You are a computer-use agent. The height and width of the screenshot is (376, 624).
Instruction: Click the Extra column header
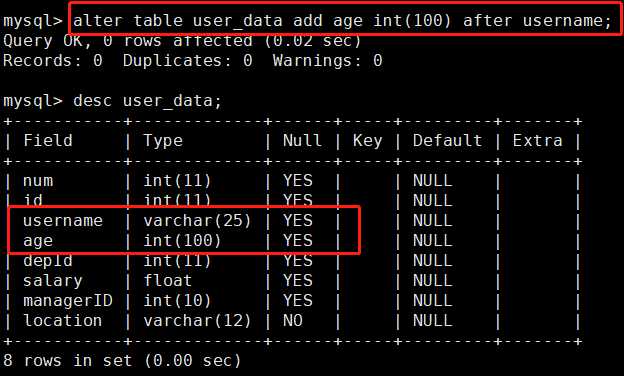(x=537, y=140)
